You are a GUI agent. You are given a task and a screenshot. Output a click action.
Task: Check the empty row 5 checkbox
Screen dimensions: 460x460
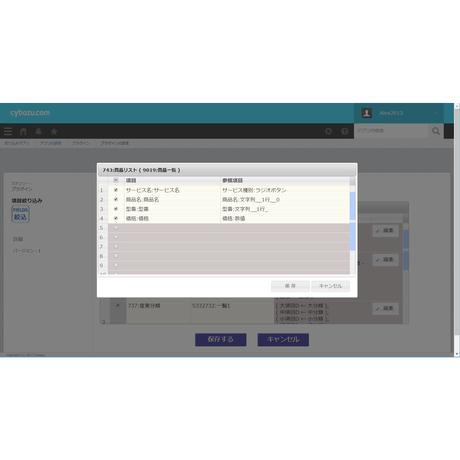(x=116, y=228)
